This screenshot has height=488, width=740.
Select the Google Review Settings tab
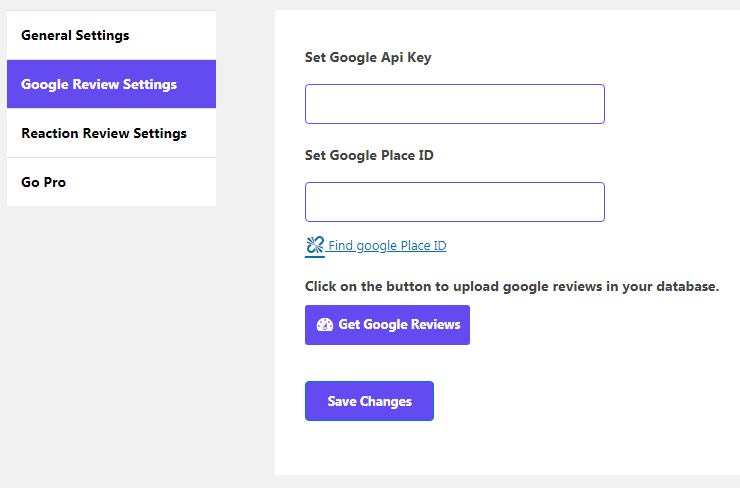pyautogui.click(x=111, y=84)
